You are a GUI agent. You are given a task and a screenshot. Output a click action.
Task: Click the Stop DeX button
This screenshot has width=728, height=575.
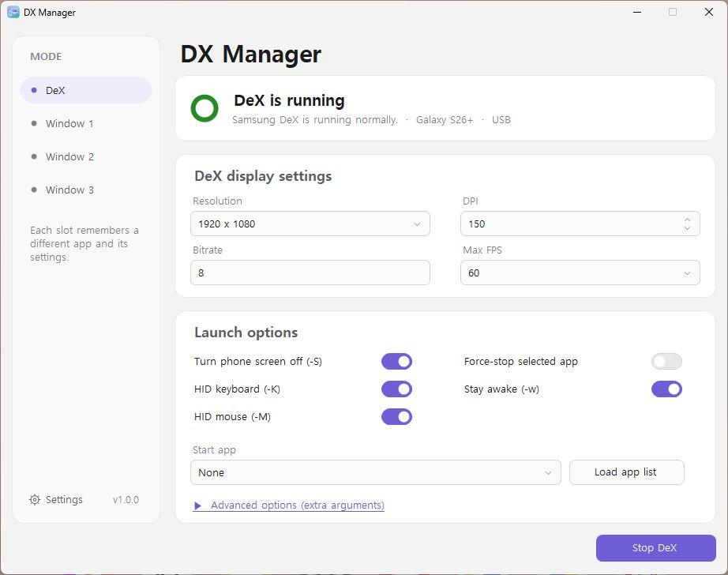655,548
